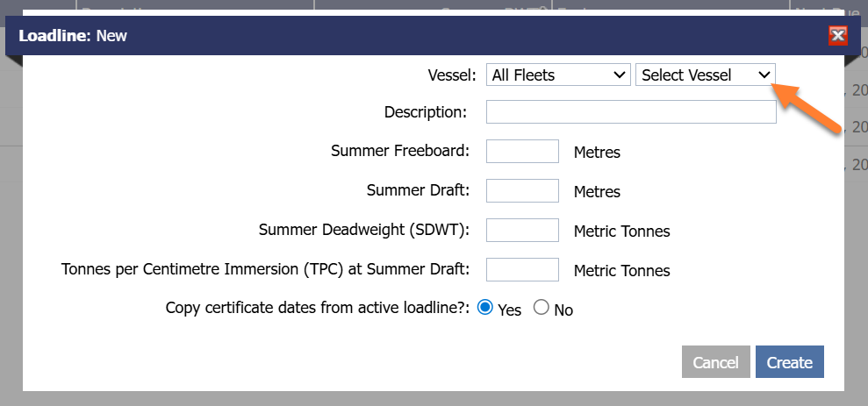The image size is (868, 406).
Task: Click the Summer Draft input box
Action: click(x=522, y=190)
